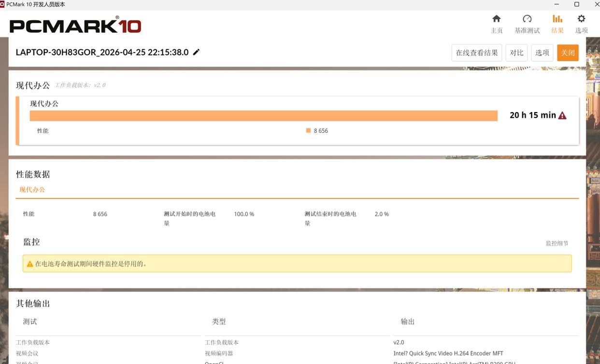Select the 现代办公 tab under 性能数据
Screen dimensions: 600x364
click(x=32, y=190)
